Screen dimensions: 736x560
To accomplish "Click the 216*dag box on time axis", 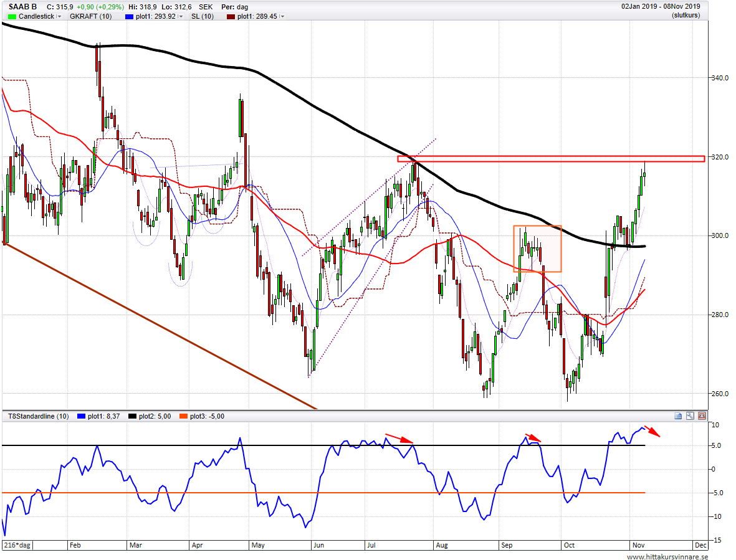I will (17, 545).
